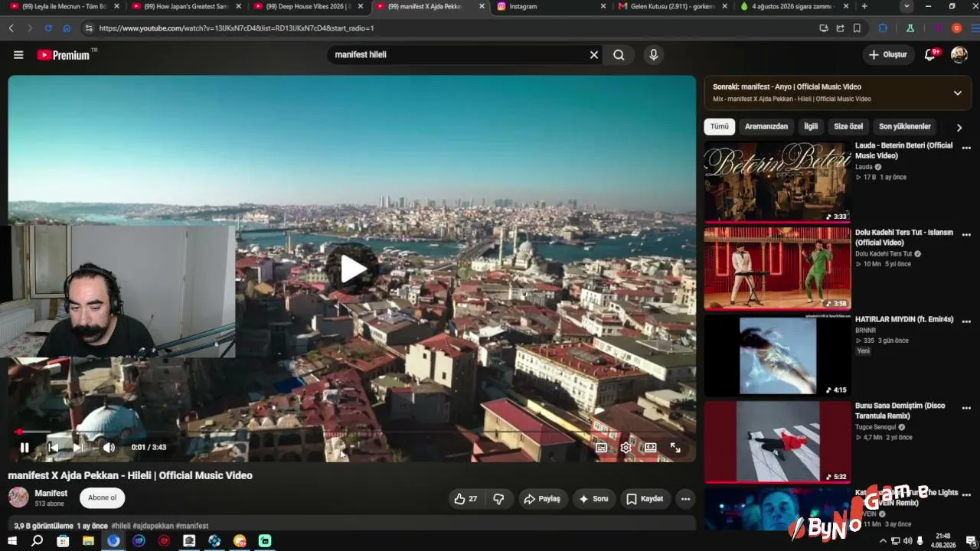Subscribe with the Abone ol button
980x551 pixels.
(102, 498)
